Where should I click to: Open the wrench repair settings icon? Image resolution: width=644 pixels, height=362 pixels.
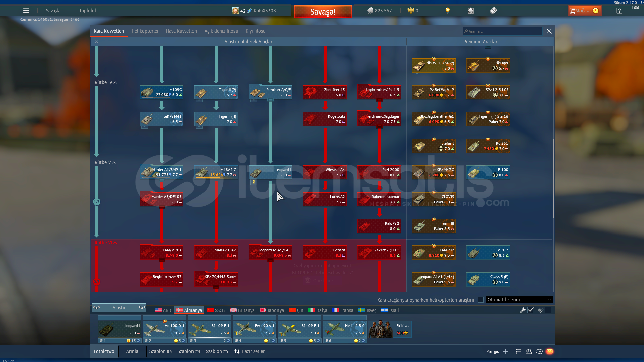523,310
